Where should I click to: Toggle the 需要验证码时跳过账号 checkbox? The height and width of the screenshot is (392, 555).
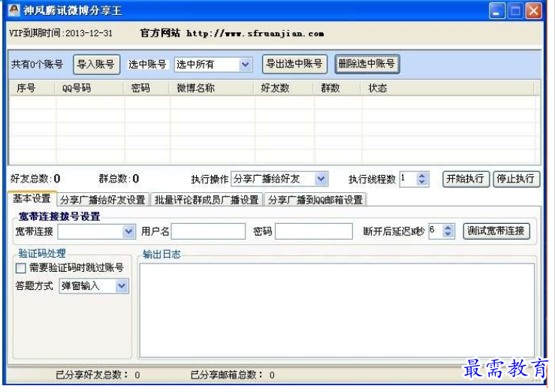point(21,268)
